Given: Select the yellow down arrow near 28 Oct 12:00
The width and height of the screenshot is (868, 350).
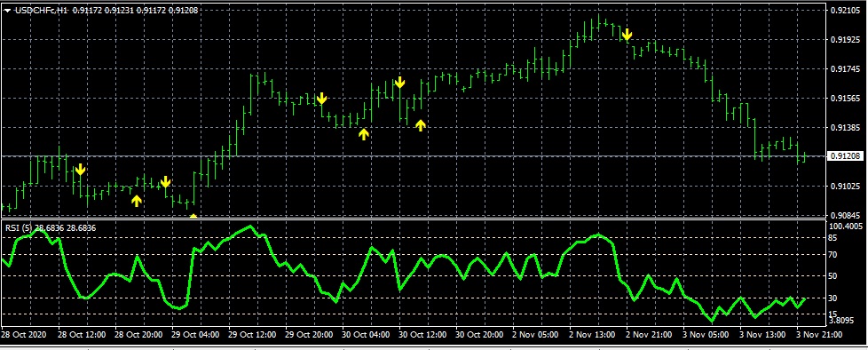Looking at the screenshot, I should (80, 170).
